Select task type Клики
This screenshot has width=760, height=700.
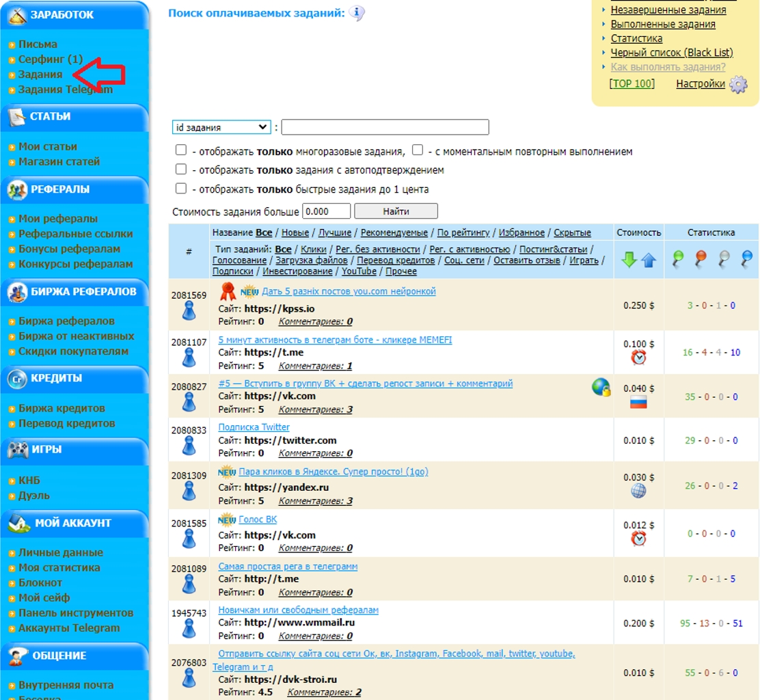(x=314, y=249)
